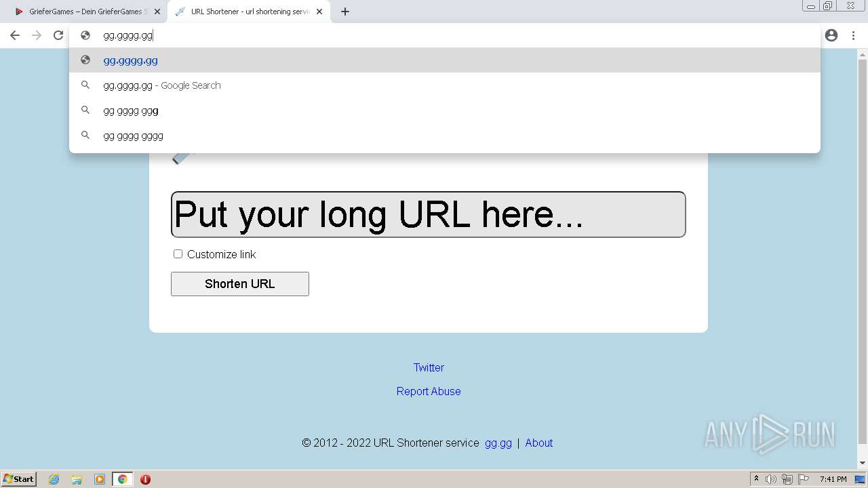Show hidden system tray icons
The image size is (868, 488).
pos(756,479)
